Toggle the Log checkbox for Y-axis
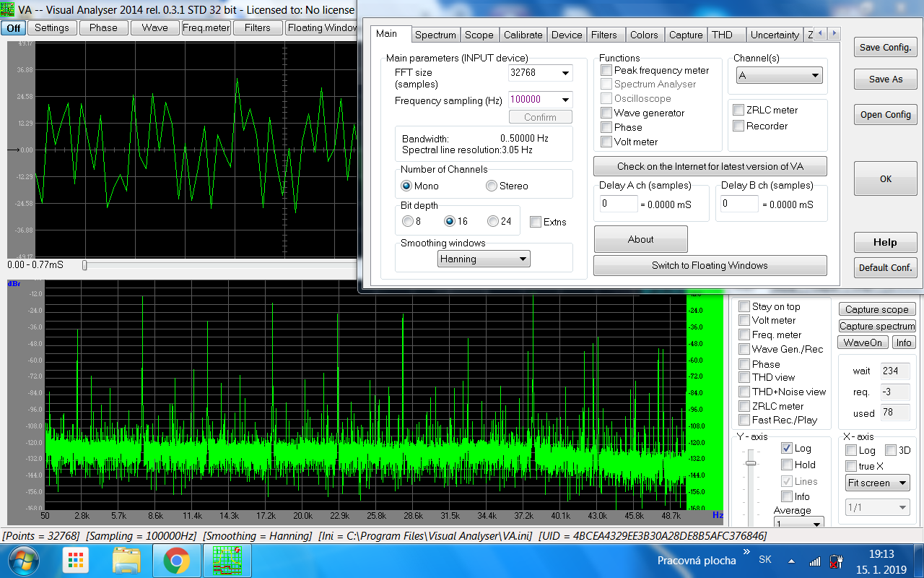This screenshot has width=924, height=578. tap(787, 448)
